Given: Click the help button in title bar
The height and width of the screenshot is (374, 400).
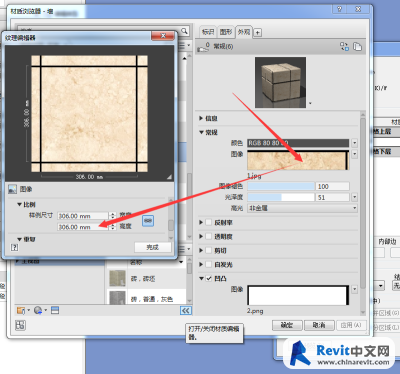Looking at the screenshot, I should (339, 9).
